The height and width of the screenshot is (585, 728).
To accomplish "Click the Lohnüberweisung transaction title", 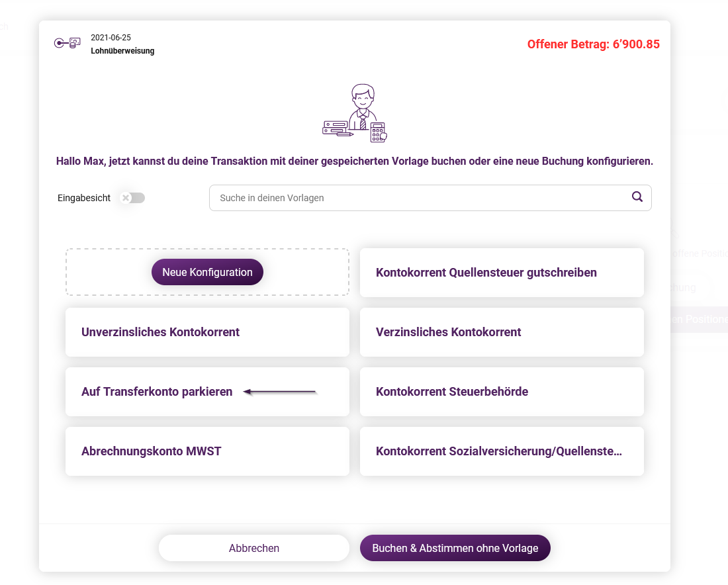I will pos(122,50).
